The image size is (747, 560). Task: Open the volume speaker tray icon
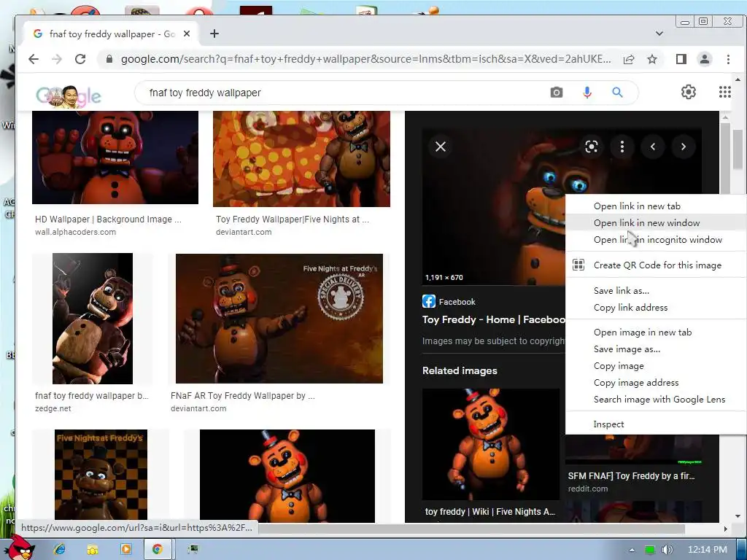[x=667, y=550]
